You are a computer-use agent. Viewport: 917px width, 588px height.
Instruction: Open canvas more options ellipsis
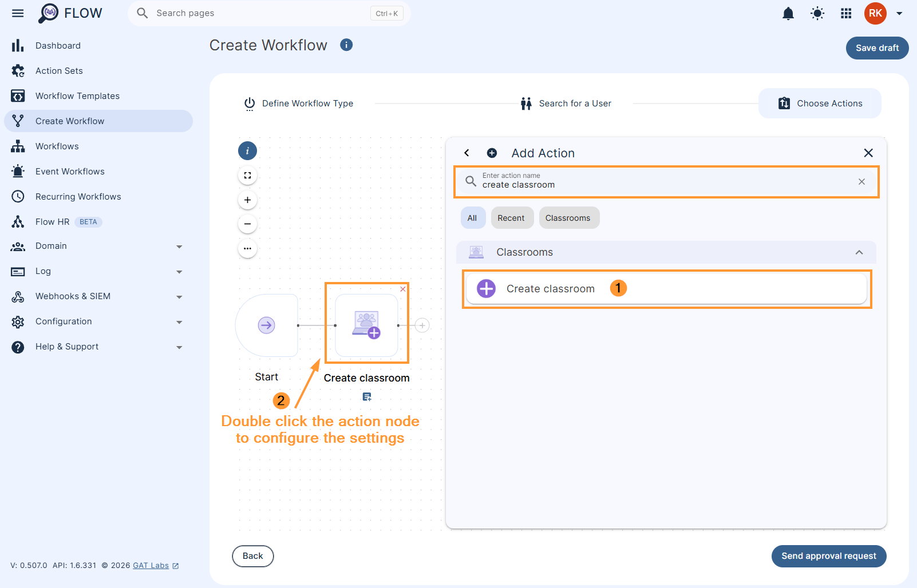point(247,248)
